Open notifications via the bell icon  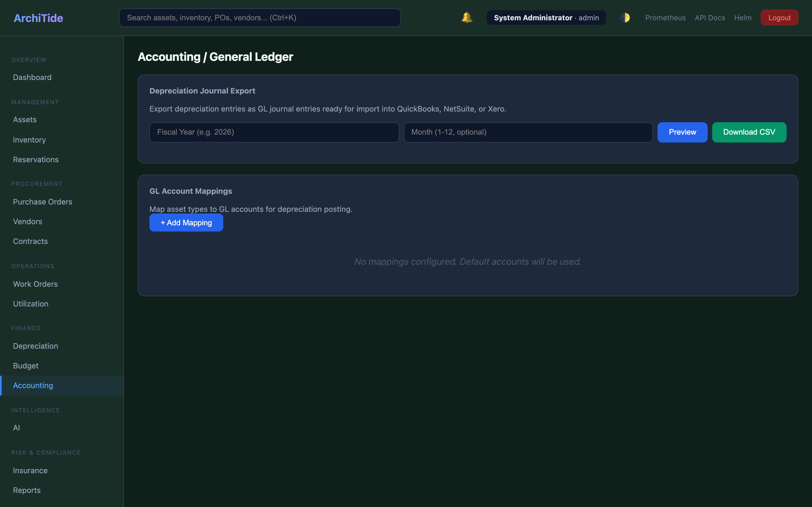pyautogui.click(x=466, y=17)
